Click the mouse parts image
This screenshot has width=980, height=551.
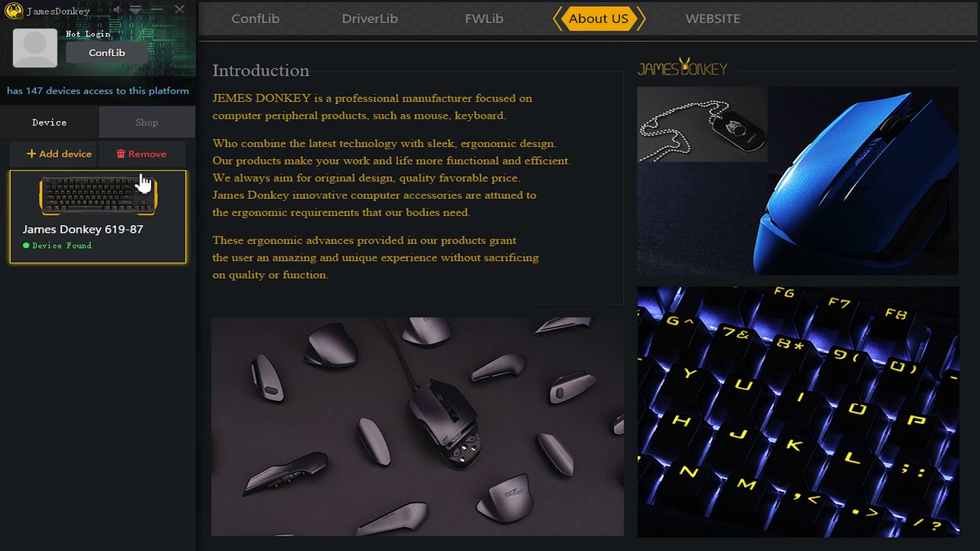417,427
